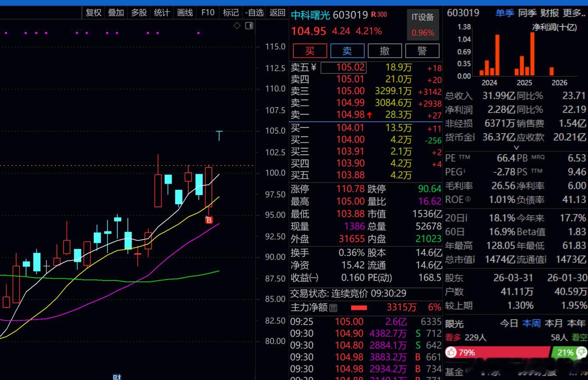
Task: Click the blue 卖 sell button
Action: [x=347, y=51]
